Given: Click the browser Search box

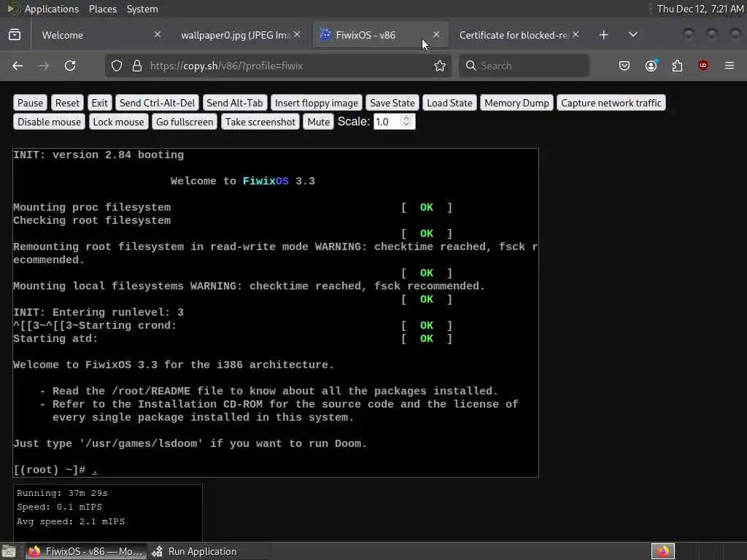Looking at the screenshot, I should tap(524, 66).
